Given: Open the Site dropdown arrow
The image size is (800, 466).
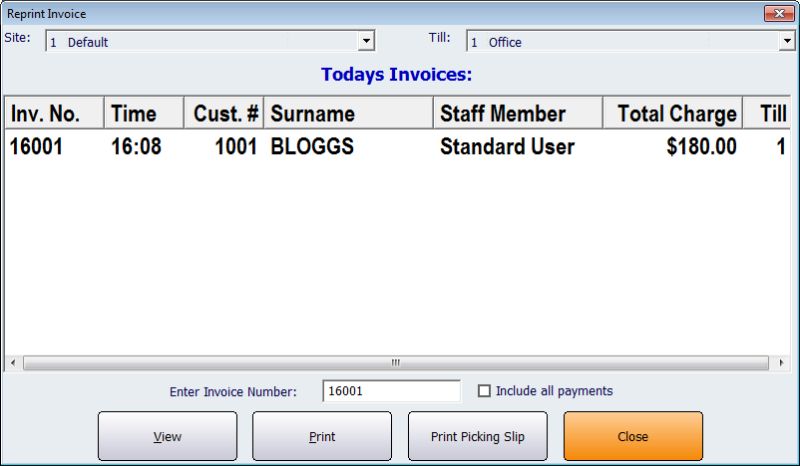Looking at the screenshot, I should (366, 41).
